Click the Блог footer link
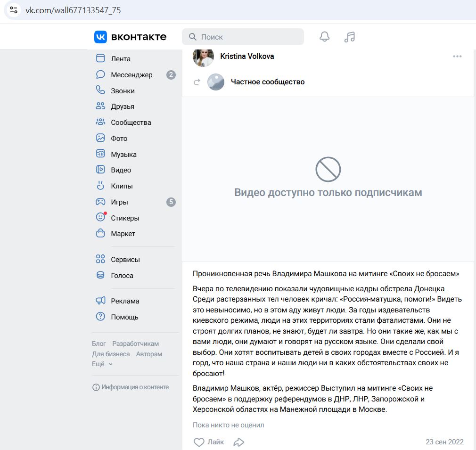 [x=99, y=344]
